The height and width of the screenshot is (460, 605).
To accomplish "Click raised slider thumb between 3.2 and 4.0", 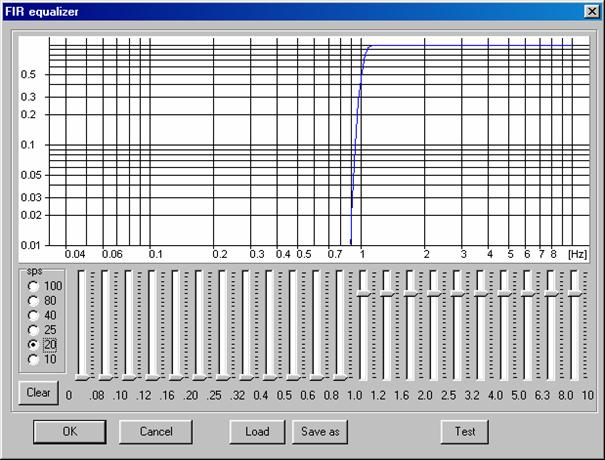I will click(x=481, y=293).
